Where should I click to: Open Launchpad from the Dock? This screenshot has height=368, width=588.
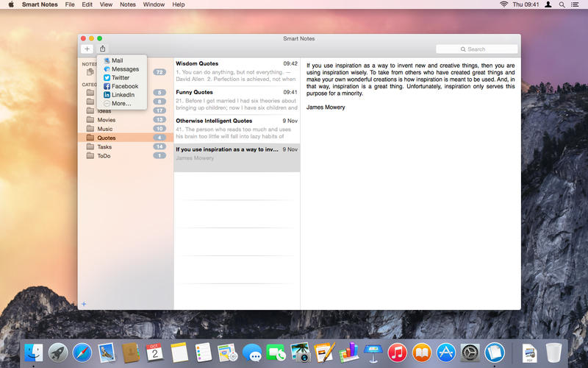pos(58,353)
